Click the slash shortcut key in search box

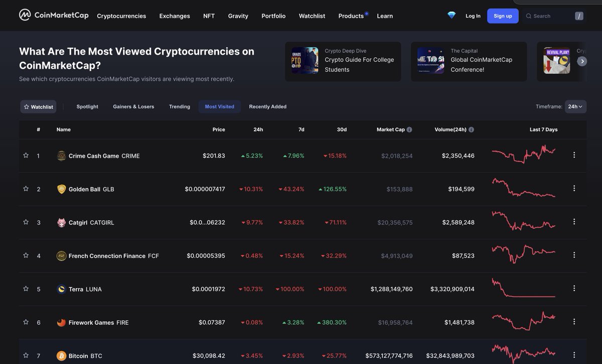(579, 16)
